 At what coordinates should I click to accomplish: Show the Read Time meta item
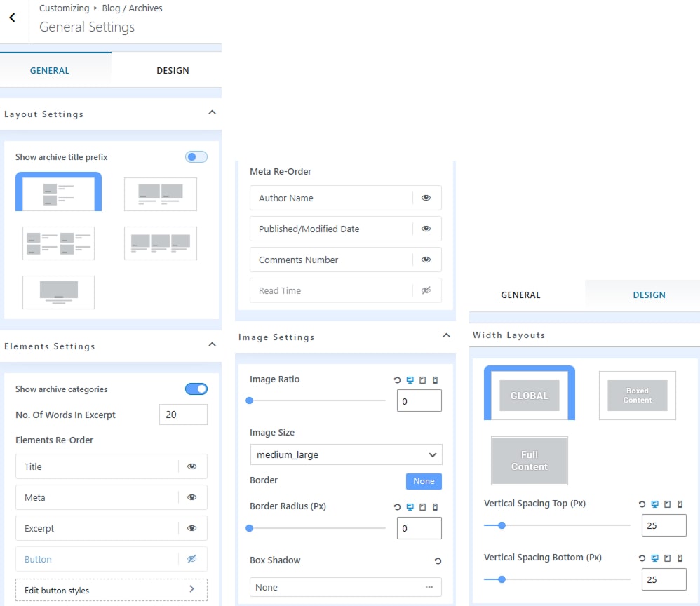pyautogui.click(x=426, y=290)
